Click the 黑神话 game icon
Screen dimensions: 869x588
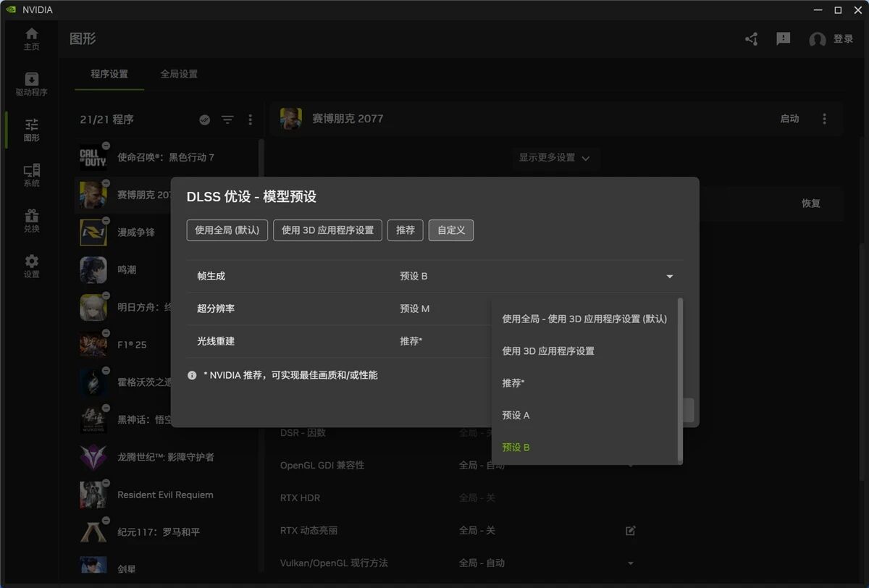click(93, 420)
